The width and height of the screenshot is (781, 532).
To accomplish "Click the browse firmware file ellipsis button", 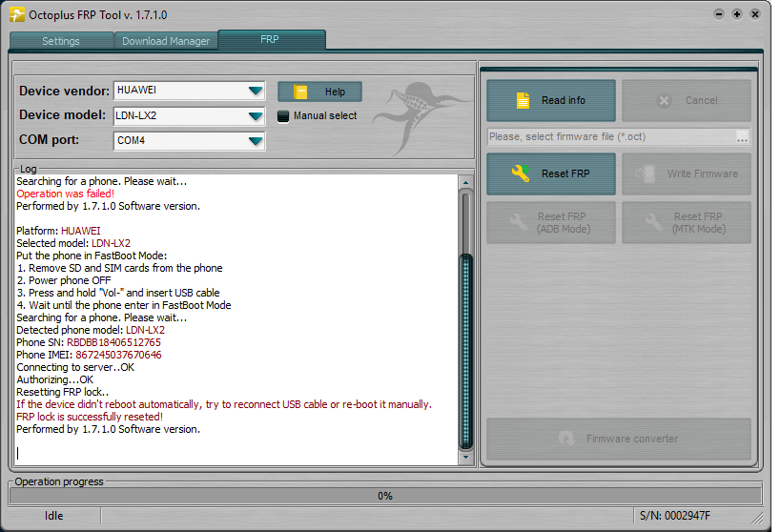I will [x=742, y=137].
